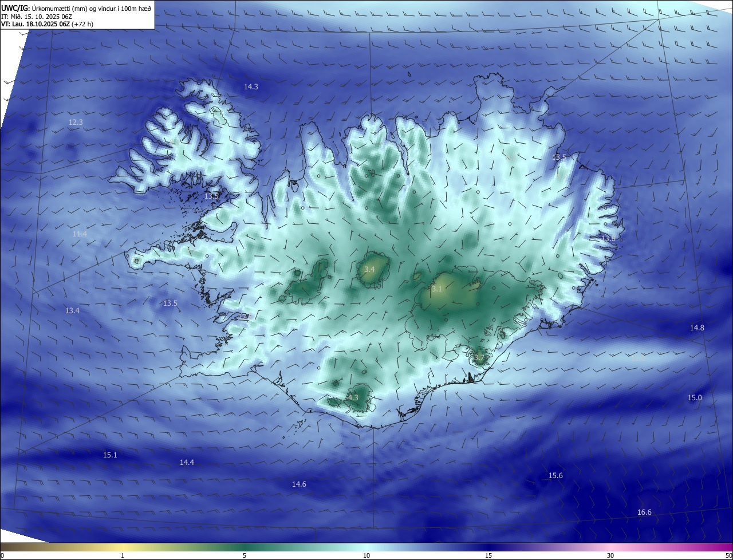Click the '30' tick on the color scale
Viewport: 733px width, 560px height.
pos(610,555)
